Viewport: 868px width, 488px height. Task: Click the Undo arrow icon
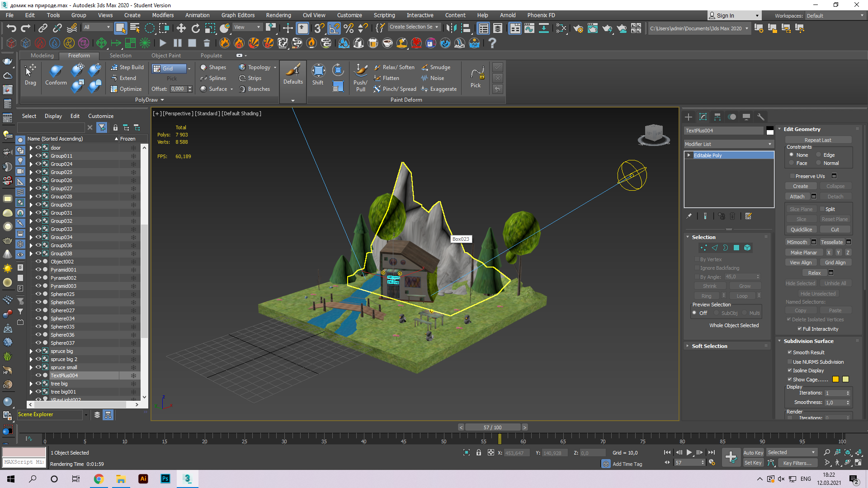(11, 28)
